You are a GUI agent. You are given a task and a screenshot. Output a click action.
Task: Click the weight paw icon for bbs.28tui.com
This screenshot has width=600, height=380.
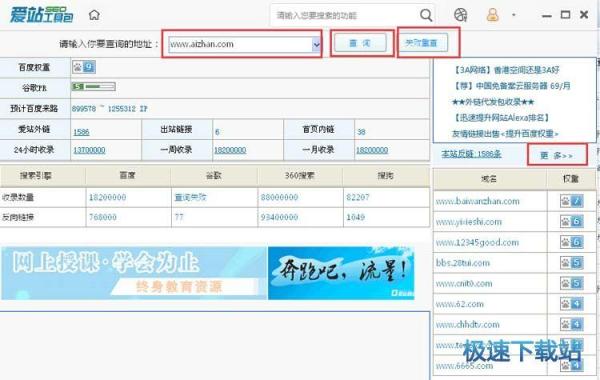[571, 263]
